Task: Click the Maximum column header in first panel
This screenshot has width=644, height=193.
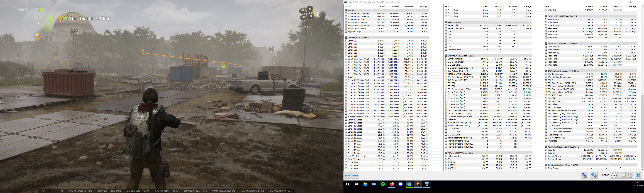Action: click(x=409, y=6)
